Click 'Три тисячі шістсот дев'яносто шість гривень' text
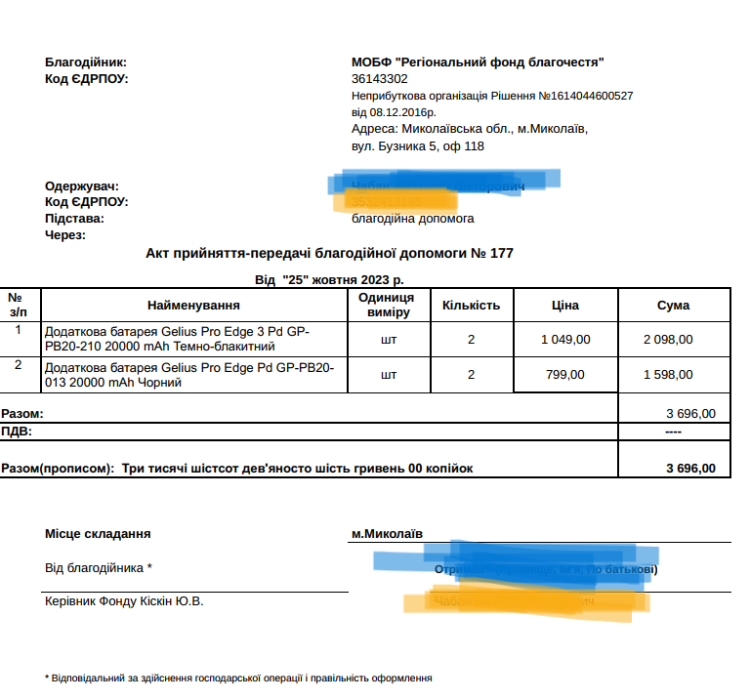This screenshot has height=700, width=750. click(263, 469)
